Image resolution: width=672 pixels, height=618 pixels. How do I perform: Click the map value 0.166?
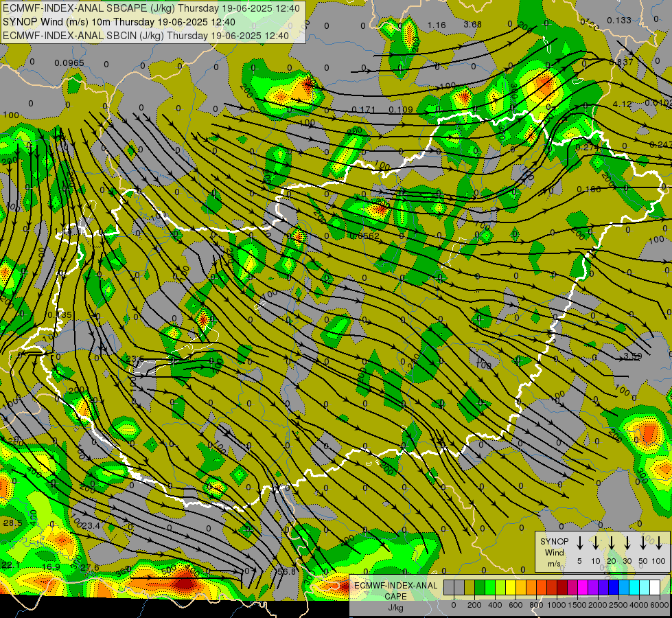tap(588, 189)
